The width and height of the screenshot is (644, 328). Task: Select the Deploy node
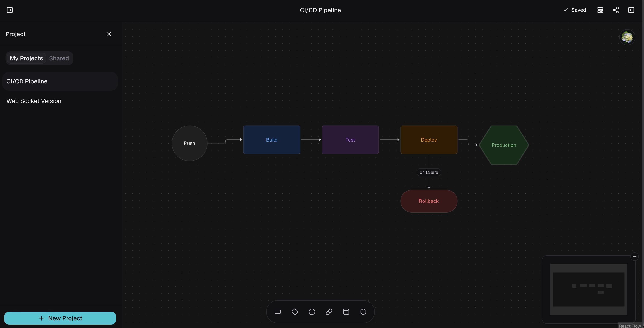point(429,140)
